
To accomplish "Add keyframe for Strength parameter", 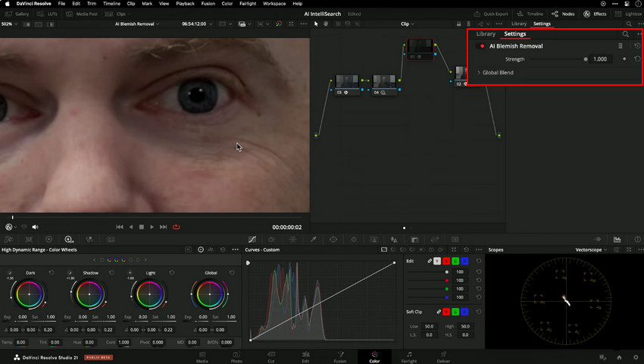I will [x=624, y=59].
